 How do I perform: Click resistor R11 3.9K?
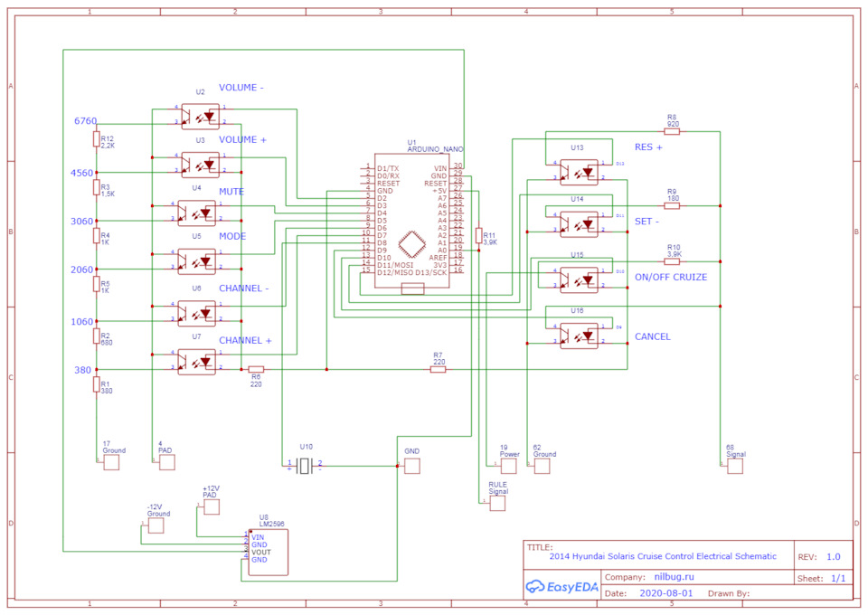[479, 235]
